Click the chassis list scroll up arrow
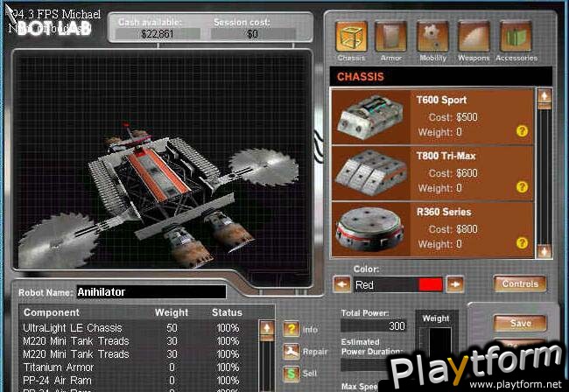The height and width of the screenshot is (392, 569). [544, 97]
